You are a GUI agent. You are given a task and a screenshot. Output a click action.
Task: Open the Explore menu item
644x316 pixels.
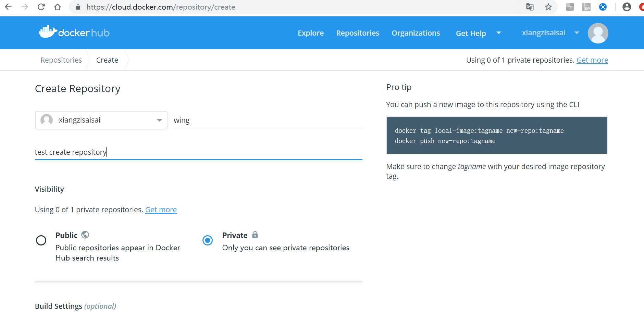[311, 33]
